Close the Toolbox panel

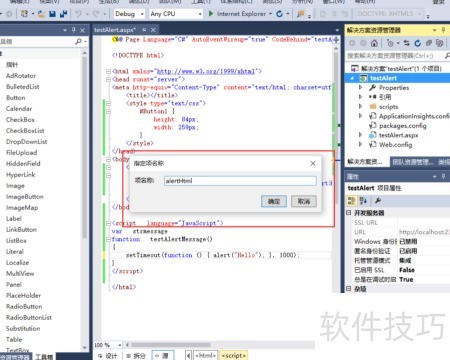click(x=83, y=30)
